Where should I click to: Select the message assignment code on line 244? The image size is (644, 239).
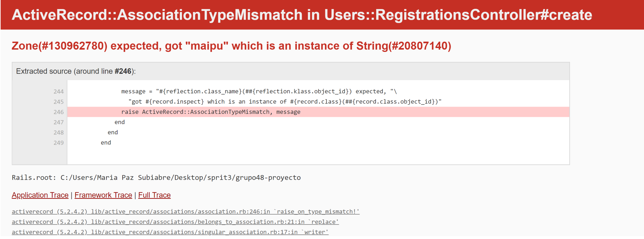(x=257, y=91)
